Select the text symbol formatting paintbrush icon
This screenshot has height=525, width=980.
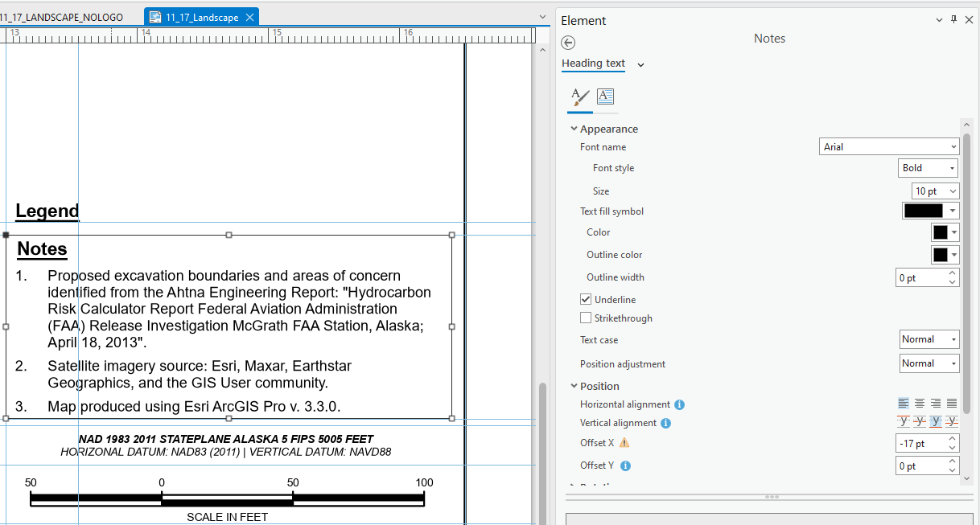580,97
